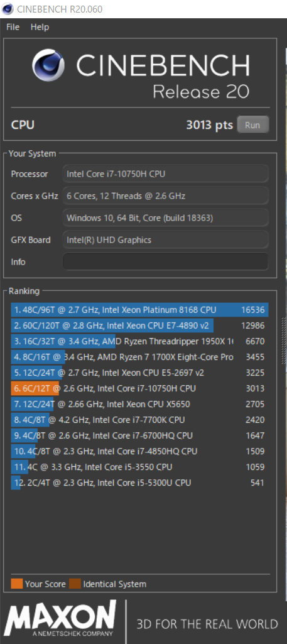Click the 3013 pts CPU score
The image size is (287, 644).
(x=209, y=125)
